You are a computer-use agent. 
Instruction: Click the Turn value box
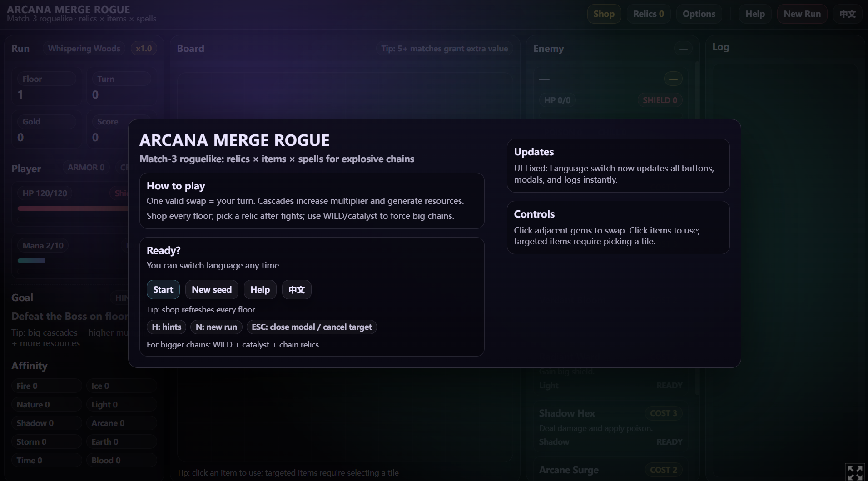click(121, 87)
